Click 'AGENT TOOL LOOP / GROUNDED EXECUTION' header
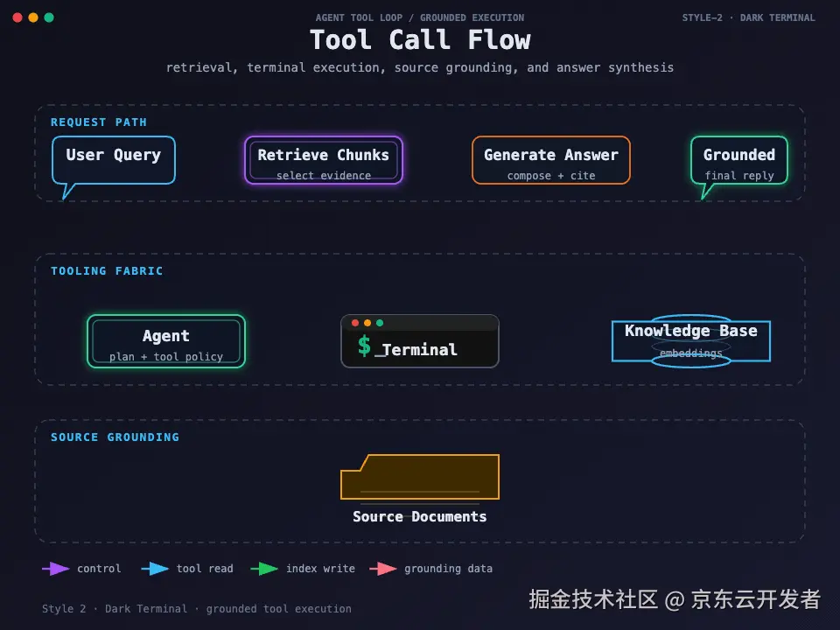This screenshot has width=840, height=630. [x=420, y=17]
